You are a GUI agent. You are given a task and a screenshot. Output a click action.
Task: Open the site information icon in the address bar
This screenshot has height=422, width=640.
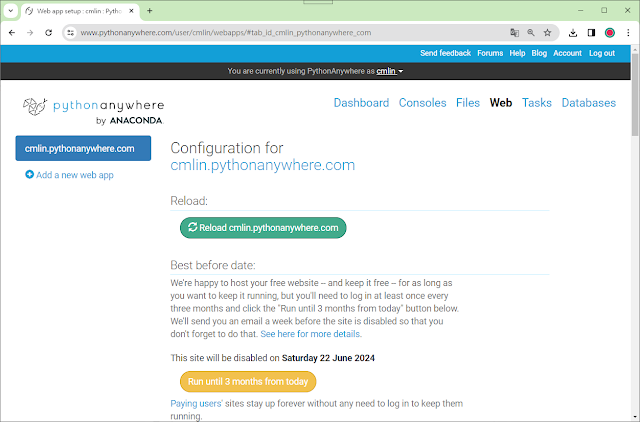point(71,33)
